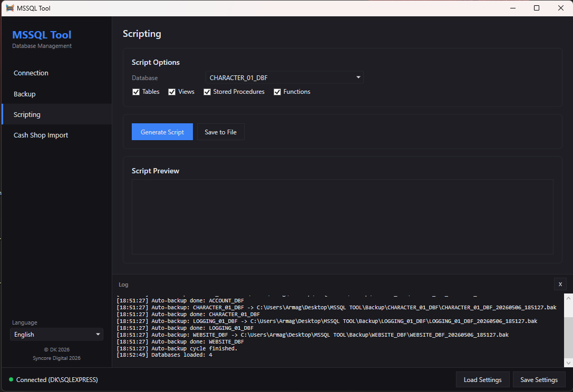Open the Backup page in sidebar
This screenshot has height=392, width=573.
click(x=56, y=94)
